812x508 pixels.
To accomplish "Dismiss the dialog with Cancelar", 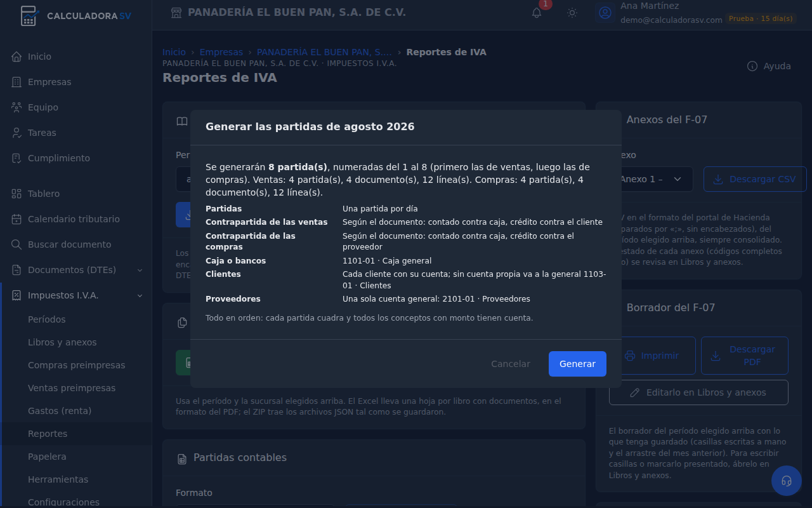I will point(511,364).
